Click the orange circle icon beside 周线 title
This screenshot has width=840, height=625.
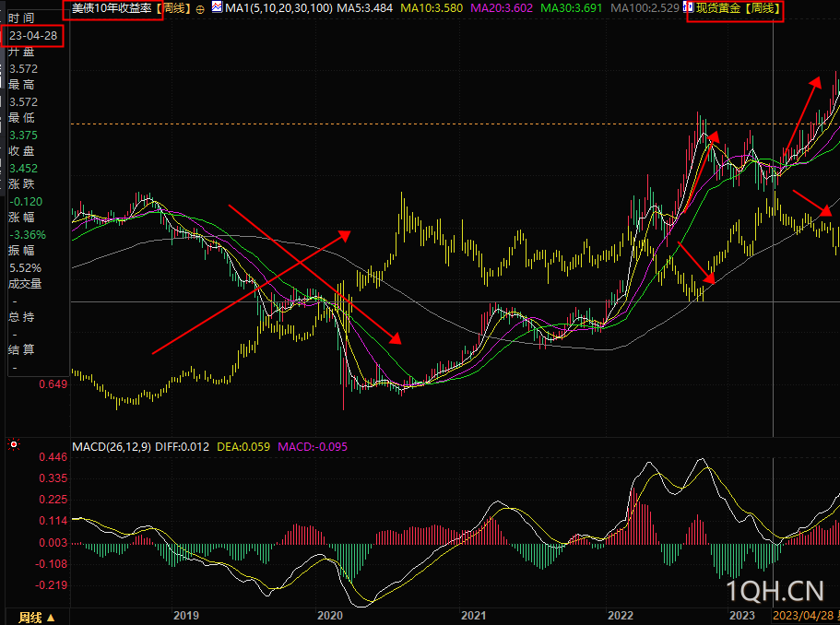pyautogui.click(x=201, y=8)
